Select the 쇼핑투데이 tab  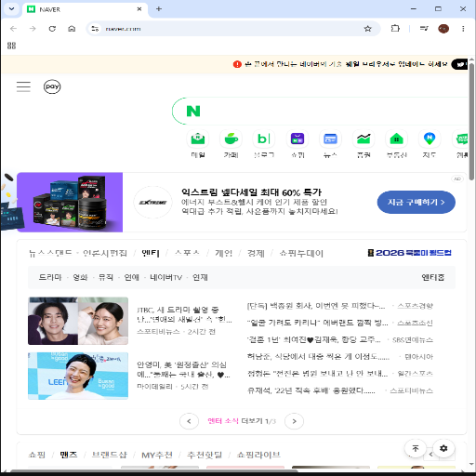(x=301, y=253)
